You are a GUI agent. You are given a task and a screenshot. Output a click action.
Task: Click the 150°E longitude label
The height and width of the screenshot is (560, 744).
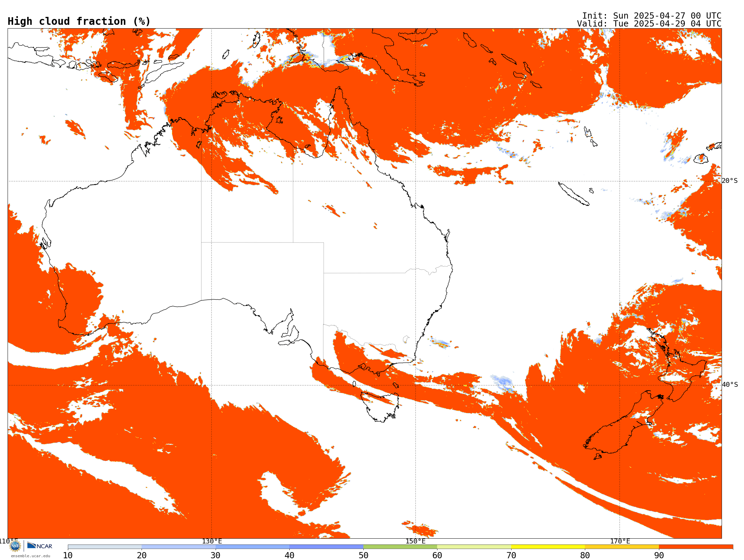[415, 541]
